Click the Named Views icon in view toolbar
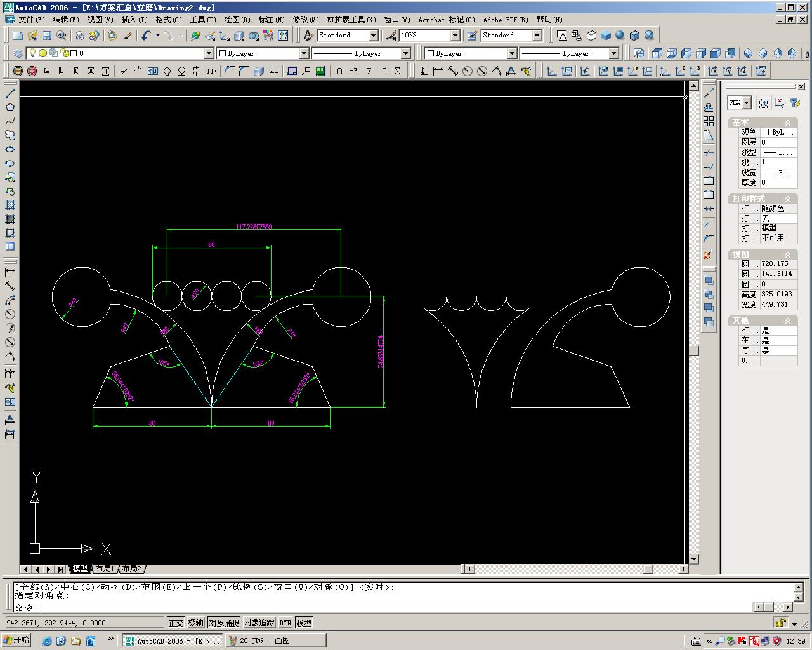 click(639, 53)
